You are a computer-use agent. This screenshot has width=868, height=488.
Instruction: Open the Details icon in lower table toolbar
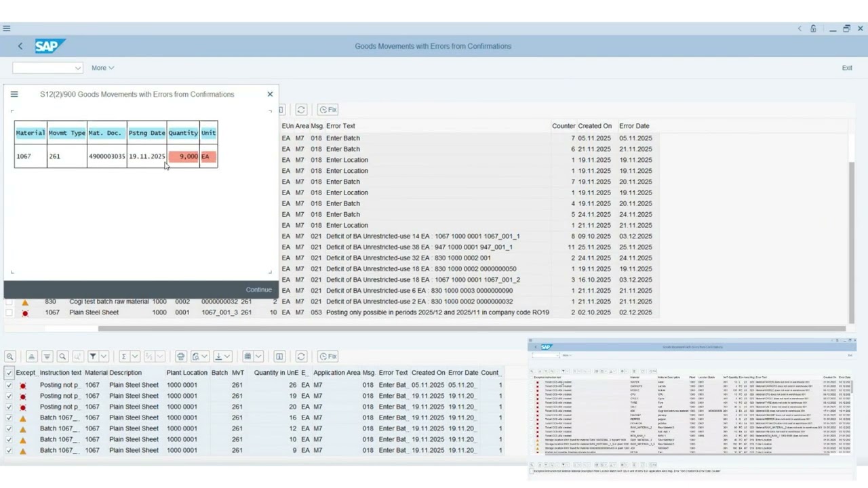[10, 357]
